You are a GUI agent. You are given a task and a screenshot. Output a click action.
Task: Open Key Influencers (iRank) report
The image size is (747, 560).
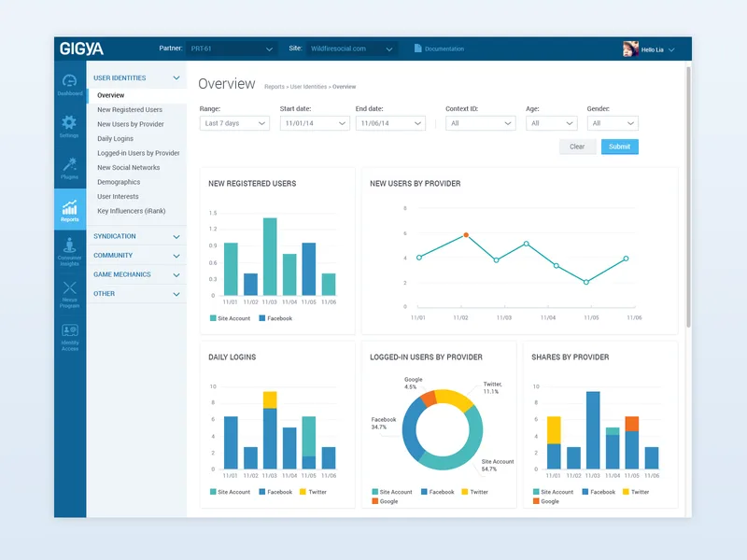[x=131, y=211]
